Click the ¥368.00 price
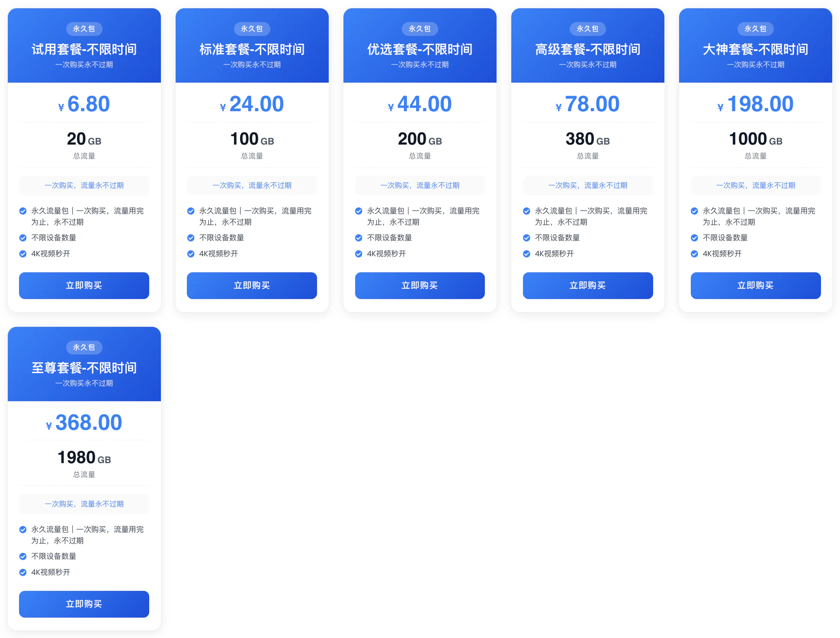This screenshot has width=840, height=638. pyautogui.click(x=84, y=423)
